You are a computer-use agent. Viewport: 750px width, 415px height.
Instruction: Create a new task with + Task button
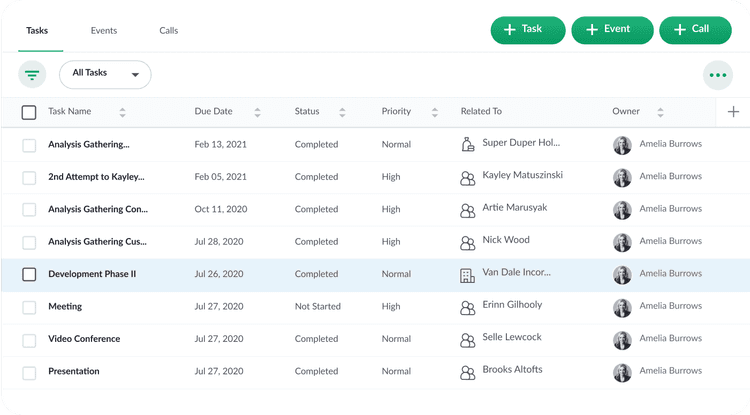click(x=528, y=30)
